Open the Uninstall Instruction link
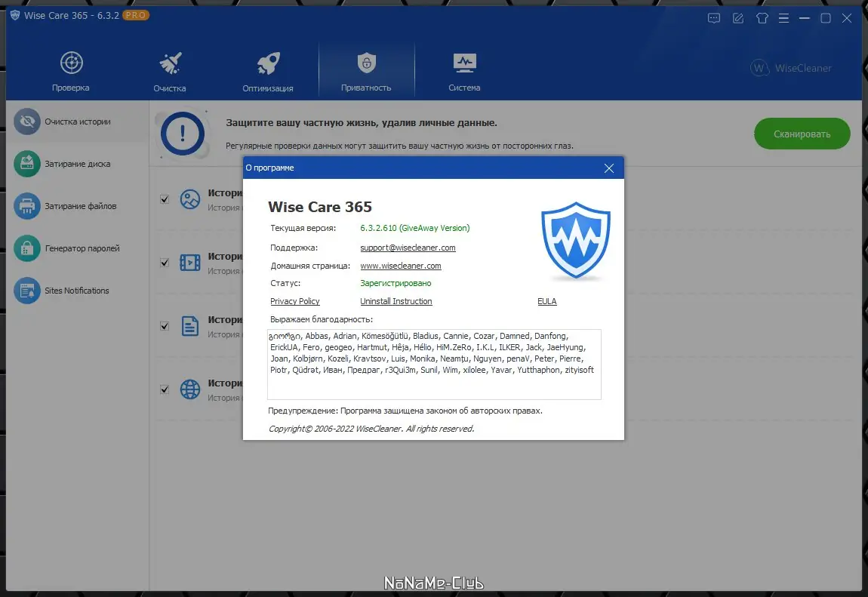The width and height of the screenshot is (868, 597). point(396,302)
